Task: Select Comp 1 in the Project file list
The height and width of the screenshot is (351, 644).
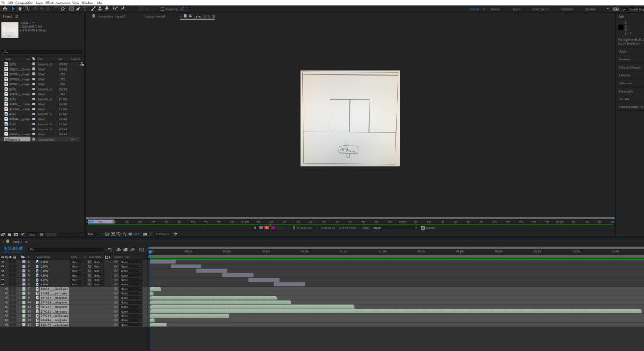Action: click(x=15, y=139)
